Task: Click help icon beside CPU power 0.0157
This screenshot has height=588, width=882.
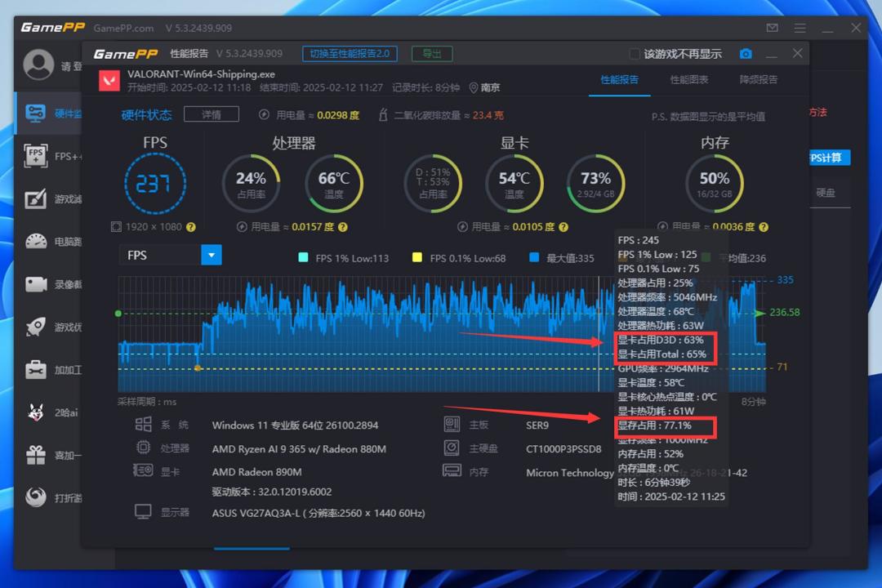Action: pos(343,227)
